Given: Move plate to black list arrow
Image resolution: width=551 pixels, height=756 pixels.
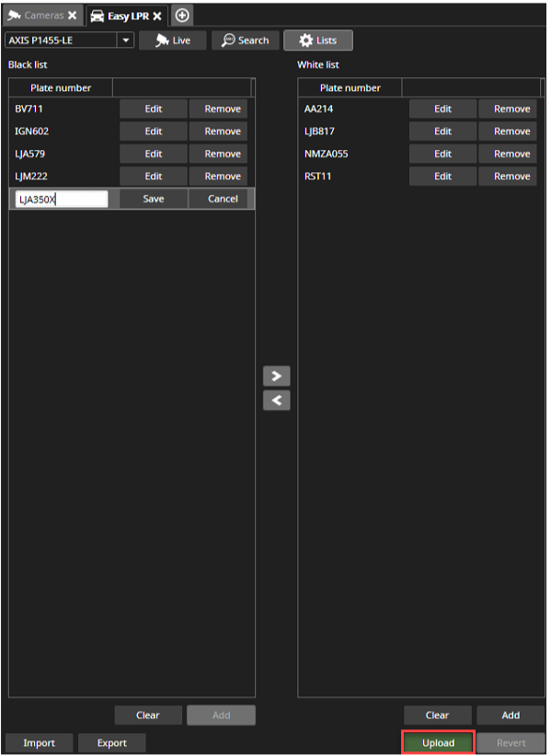Looking at the screenshot, I should pyautogui.click(x=277, y=400).
